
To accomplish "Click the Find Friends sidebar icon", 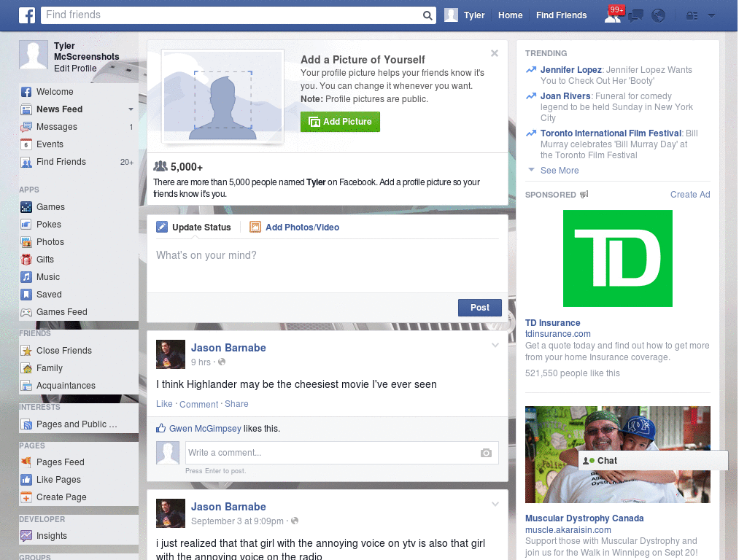I will [x=26, y=162].
